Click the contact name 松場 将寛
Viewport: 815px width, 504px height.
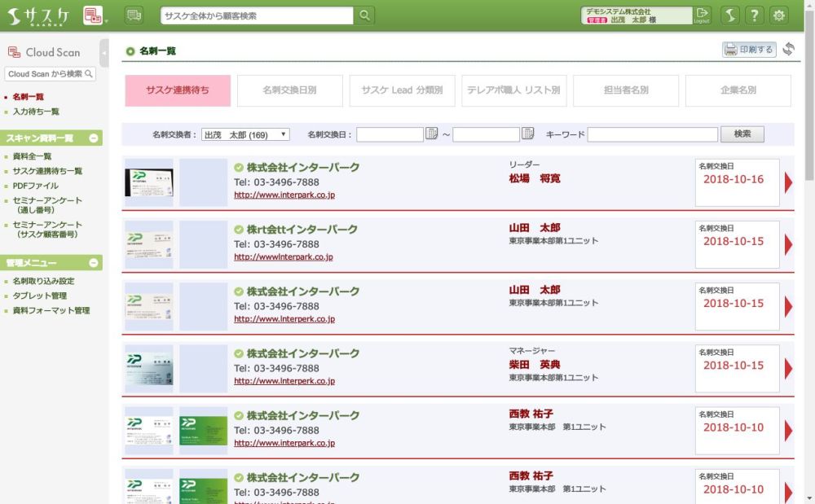535,178
